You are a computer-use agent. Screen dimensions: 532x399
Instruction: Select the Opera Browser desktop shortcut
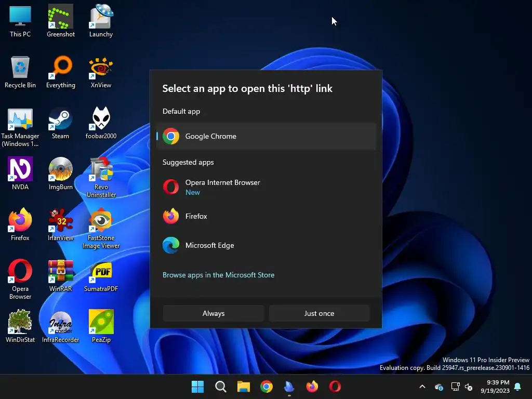click(20, 280)
